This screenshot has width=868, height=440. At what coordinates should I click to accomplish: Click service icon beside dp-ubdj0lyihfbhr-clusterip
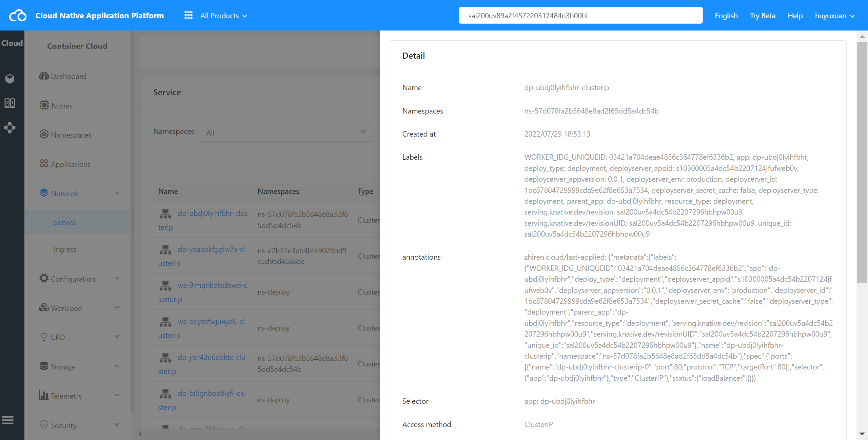tap(165, 214)
